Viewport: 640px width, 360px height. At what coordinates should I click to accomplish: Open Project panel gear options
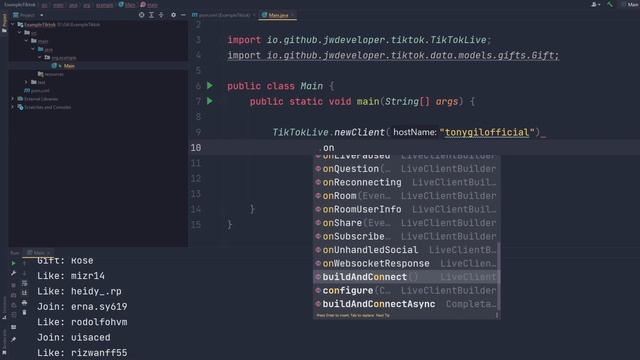coord(173,15)
